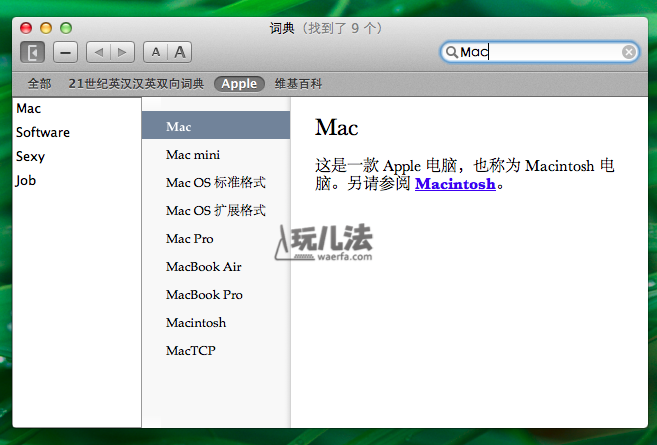Open the Macintosh hyperlink in definition
Image resolution: width=657 pixels, height=445 pixels.
455,184
